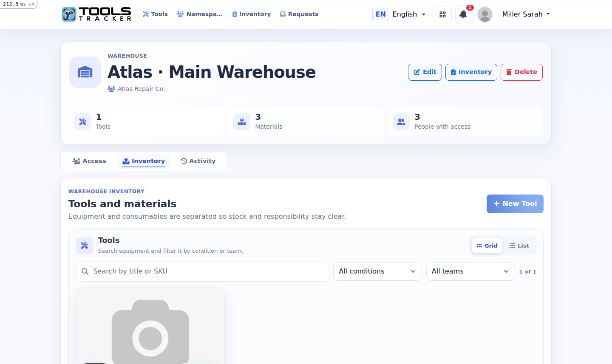Switch to the Access tab
This screenshot has width=612, height=364.
pyautogui.click(x=89, y=161)
